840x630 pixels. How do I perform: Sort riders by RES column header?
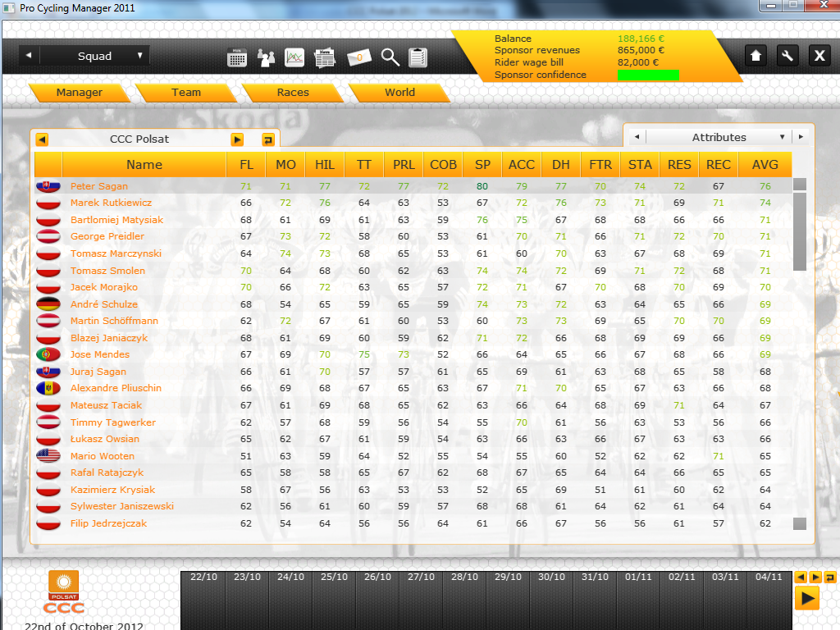(x=679, y=164)
